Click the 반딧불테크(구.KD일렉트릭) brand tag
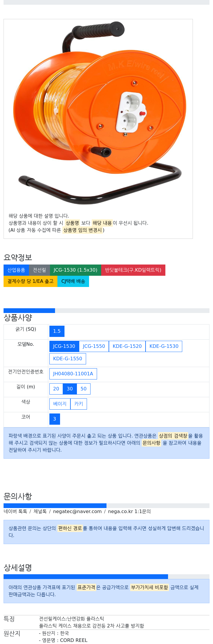This screenshot has height=644, width=213. [x=133, y=270]
